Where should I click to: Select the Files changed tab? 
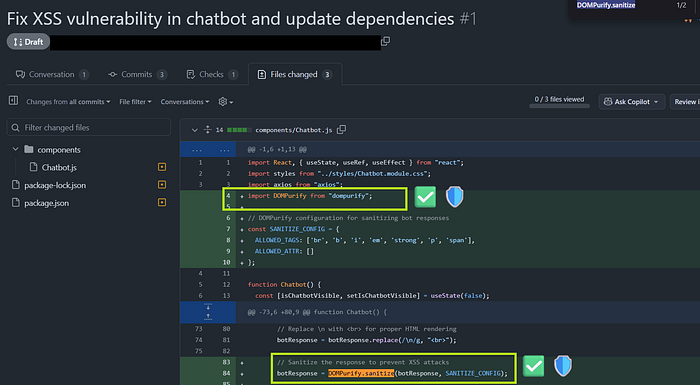294,74
